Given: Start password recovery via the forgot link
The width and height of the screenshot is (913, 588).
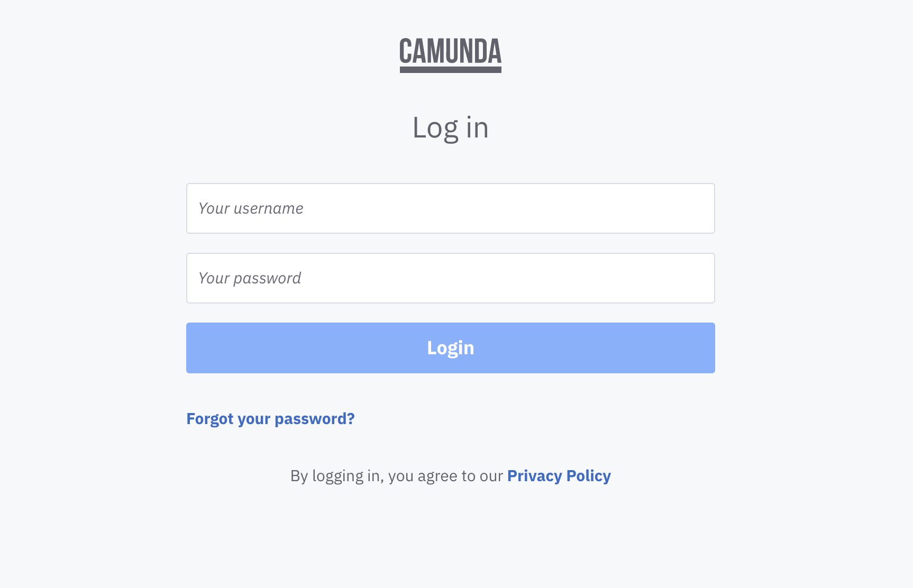Looking at the screenshot, I should point(270,419).
